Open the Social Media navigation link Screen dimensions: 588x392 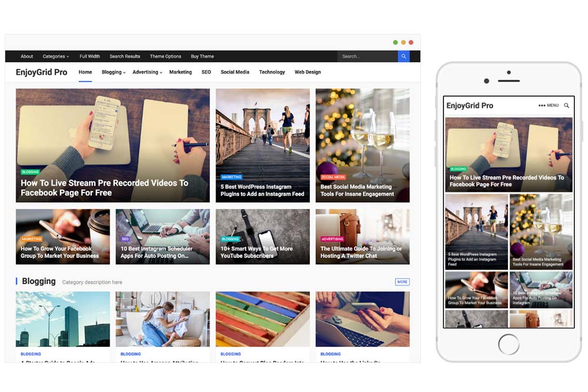(235, 71)
